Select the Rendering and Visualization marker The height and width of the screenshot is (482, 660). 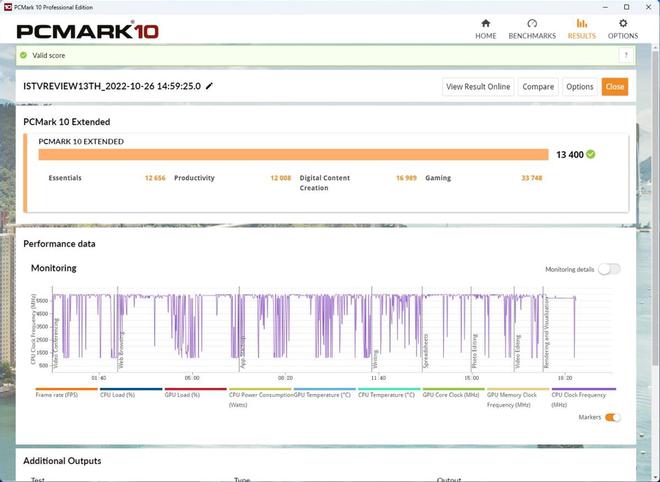(x=546, y=333)
